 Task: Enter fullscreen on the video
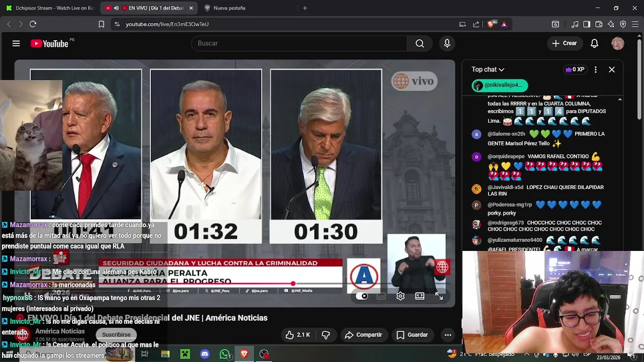pyautogui.click(x=439, y=296)
